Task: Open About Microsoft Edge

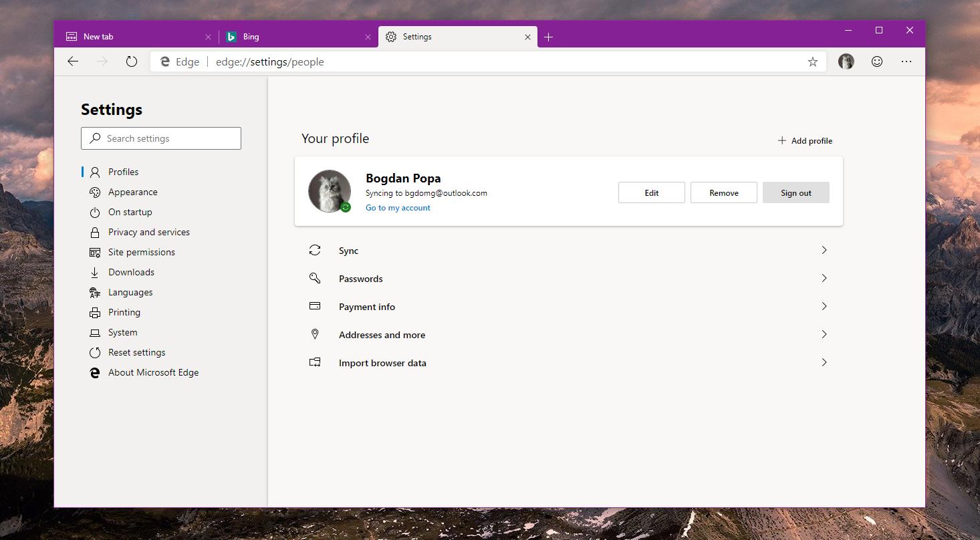Action: (153, 372)
